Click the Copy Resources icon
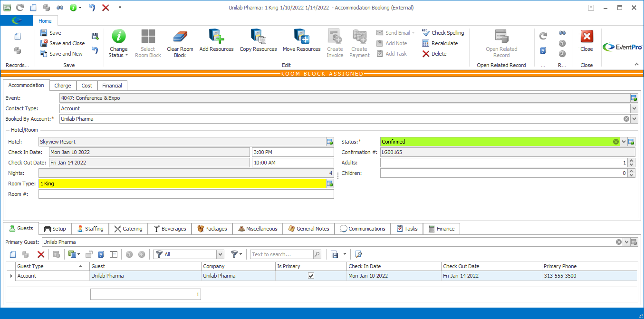Image resolution: width=644 pixels, height=319 pixels. 258,37
